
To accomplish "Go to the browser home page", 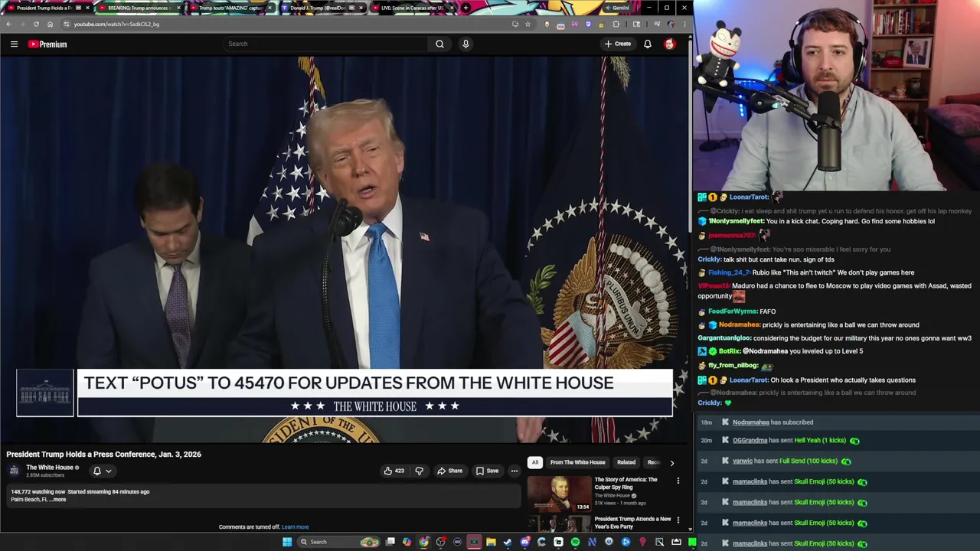I will point(50,24).
